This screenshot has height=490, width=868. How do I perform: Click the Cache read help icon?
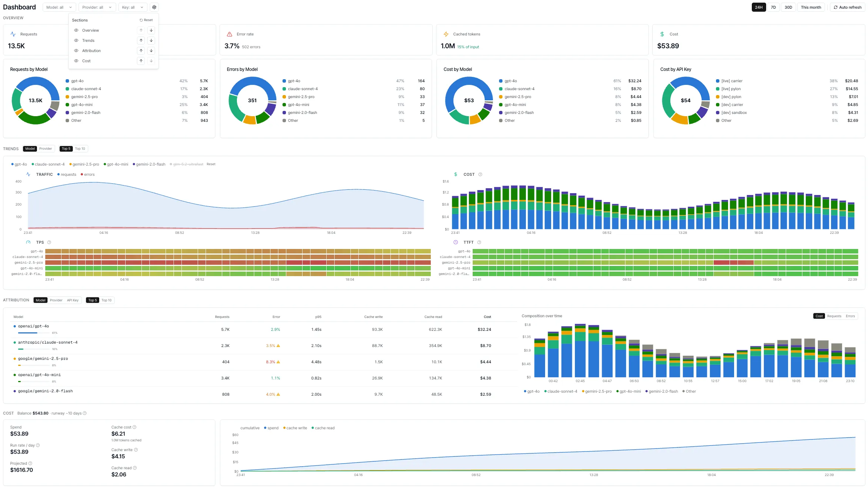pyautogui.click(x=135, y=468)
